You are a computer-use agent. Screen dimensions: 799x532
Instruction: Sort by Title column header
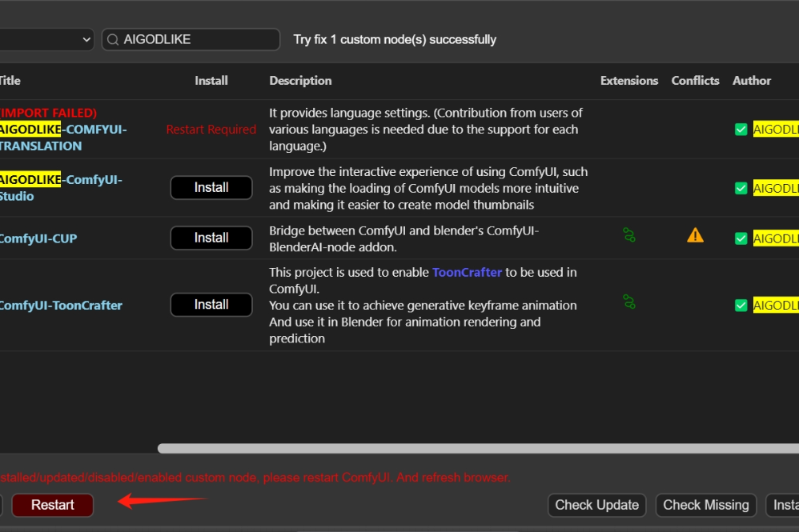click(x=10, y=81)
